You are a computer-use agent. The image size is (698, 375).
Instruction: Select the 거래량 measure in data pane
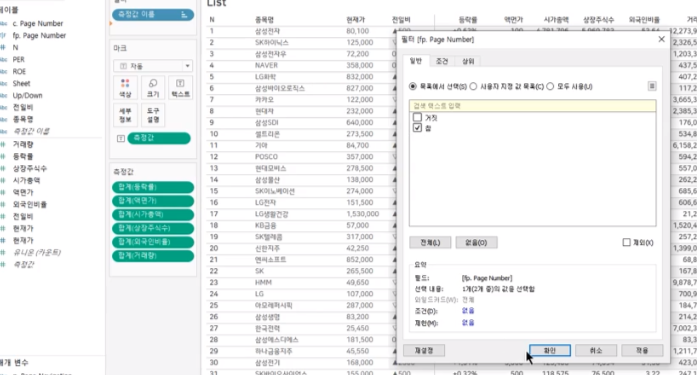[x=23, y=145]
